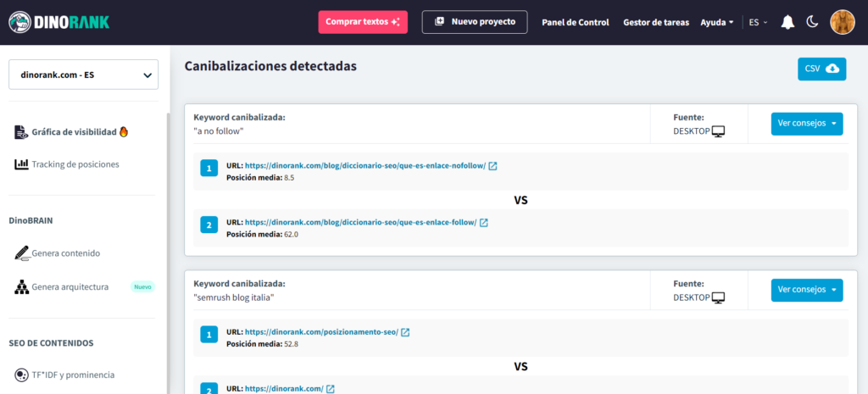Screen dimensions: 868x394
Task: Go to Panel de Control
Action: point(576,22)
